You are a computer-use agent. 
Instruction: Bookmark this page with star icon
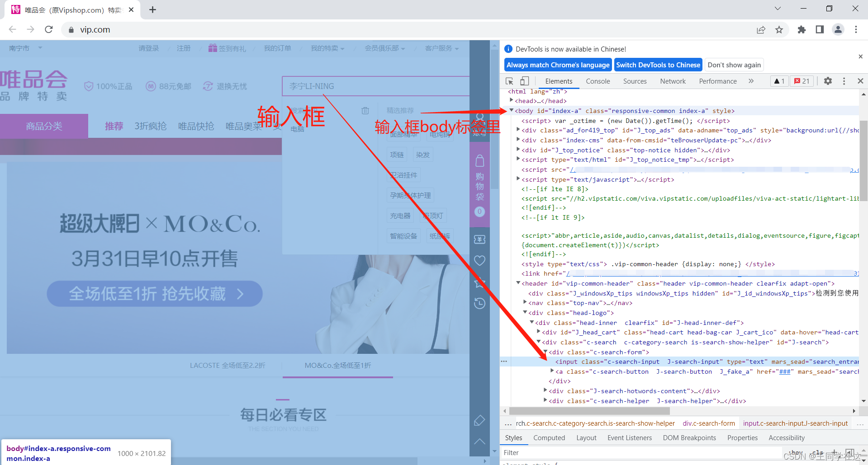point(779,29)
